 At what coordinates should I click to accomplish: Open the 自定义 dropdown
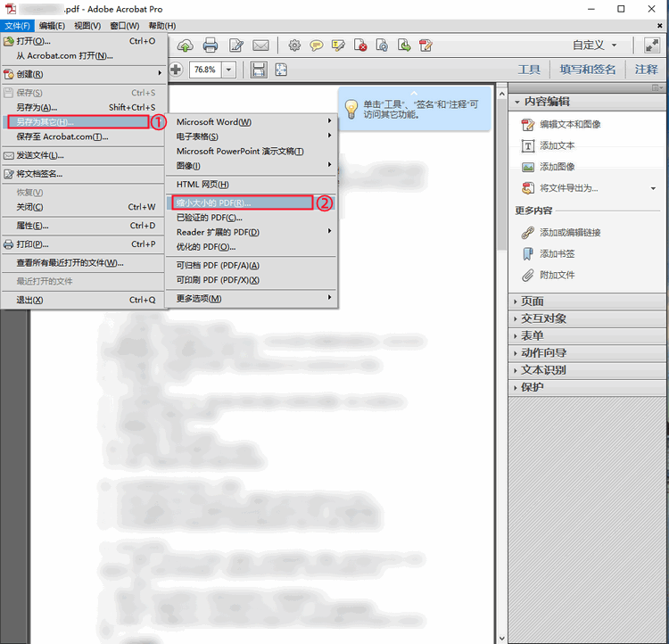click(x=595, y=45)
